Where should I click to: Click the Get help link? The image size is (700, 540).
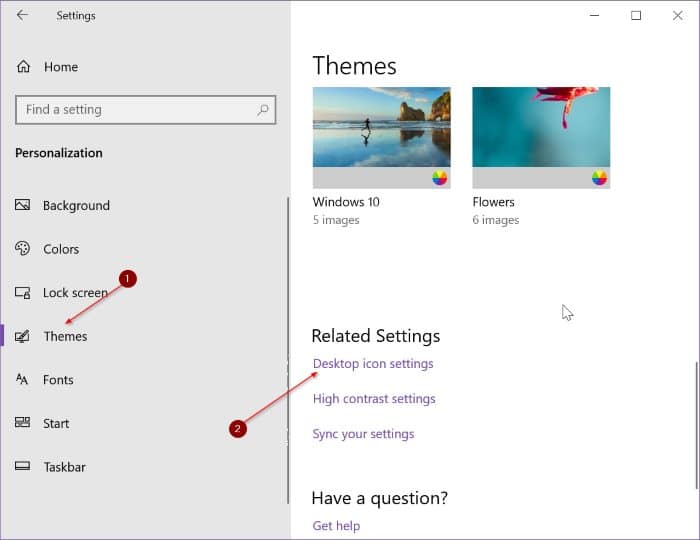tap(336, 526)
